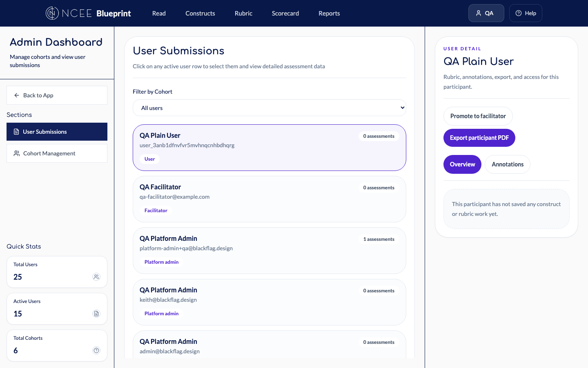Click the NCEE Blueprint logo icon
Image resolution: width=588 pixels, height=368 pixels.
pyautogui.click(x=52, y=13)
